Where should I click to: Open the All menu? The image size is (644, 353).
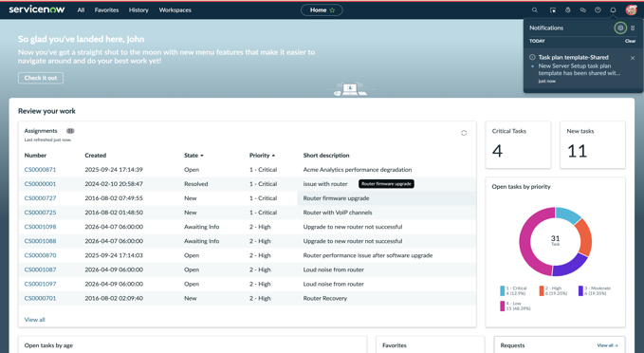click(x=81, y=9)
